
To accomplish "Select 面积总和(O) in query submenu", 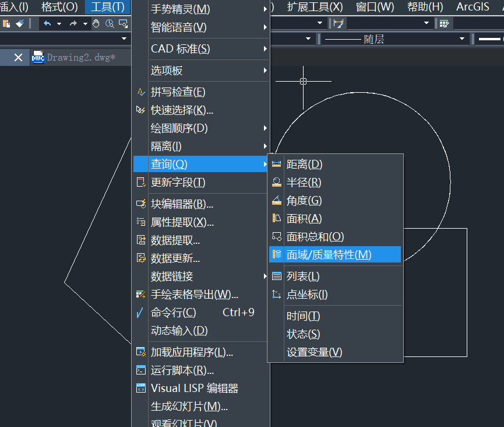I will click(x=335, y=236).
